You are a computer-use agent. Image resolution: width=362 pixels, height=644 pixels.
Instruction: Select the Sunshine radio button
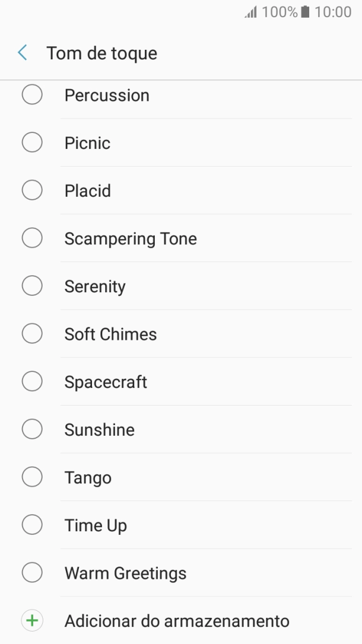coord(32,429)
